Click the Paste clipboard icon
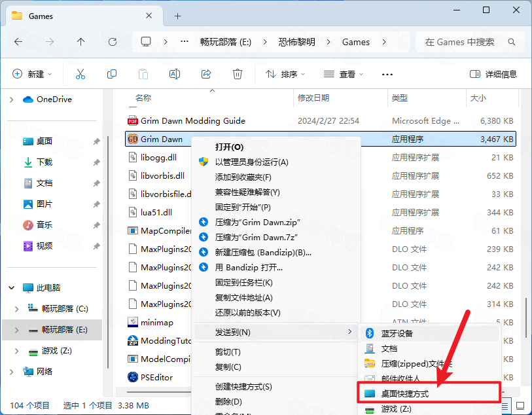The width and height of the screenshot is (532, 415). click(143, 73)
